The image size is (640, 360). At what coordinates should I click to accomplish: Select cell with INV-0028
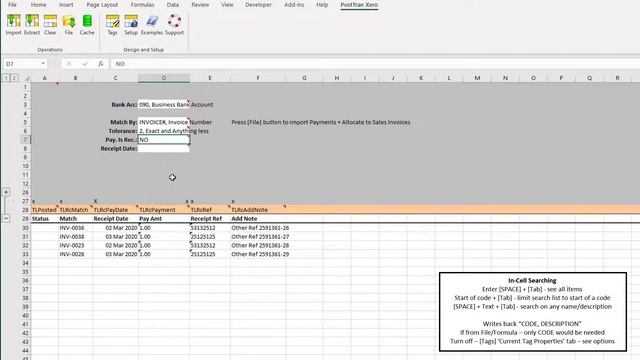coord(75,254)
